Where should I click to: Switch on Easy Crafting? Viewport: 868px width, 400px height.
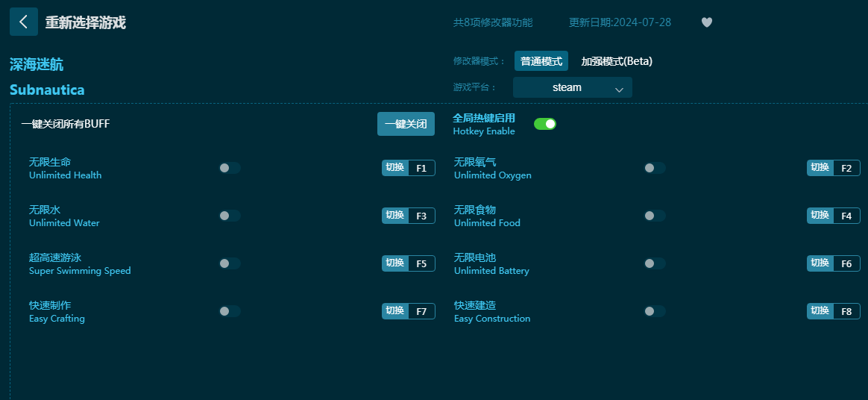tap(229, 310)
